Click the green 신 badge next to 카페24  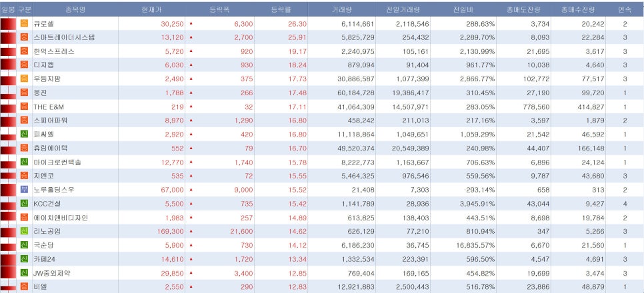click(x=24, y=259)
